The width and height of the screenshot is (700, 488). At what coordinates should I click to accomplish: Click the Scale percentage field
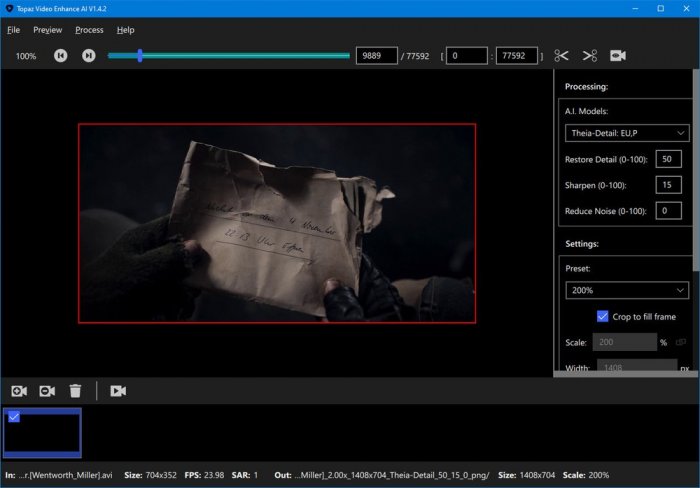pos(624,342)
